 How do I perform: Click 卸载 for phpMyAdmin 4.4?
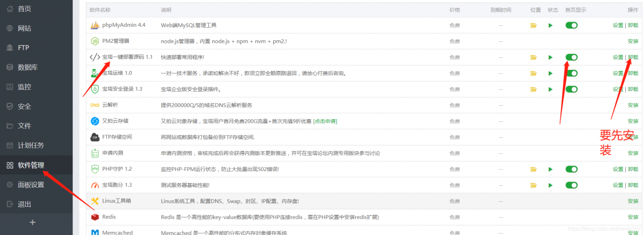(x=633, y=25)
